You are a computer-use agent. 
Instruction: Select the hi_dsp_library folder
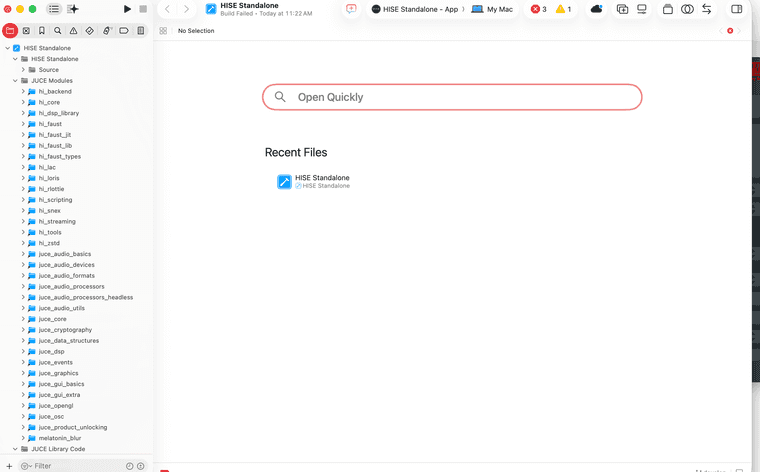coord(59,113)
